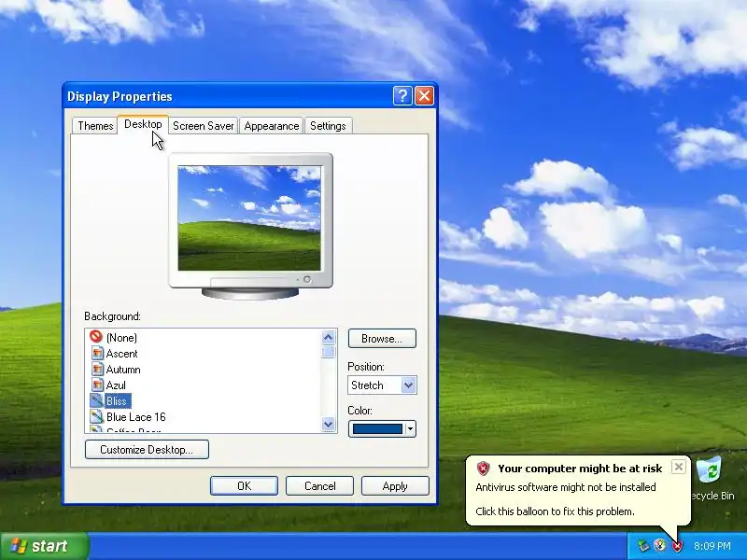Click the network connection tray icon
747x560 pixels.
(643, 546)
